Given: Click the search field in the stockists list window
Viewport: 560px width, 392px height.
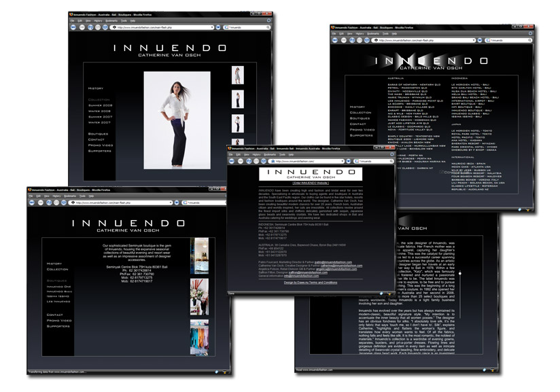Looking at the screenshot, I should point(508,40).
